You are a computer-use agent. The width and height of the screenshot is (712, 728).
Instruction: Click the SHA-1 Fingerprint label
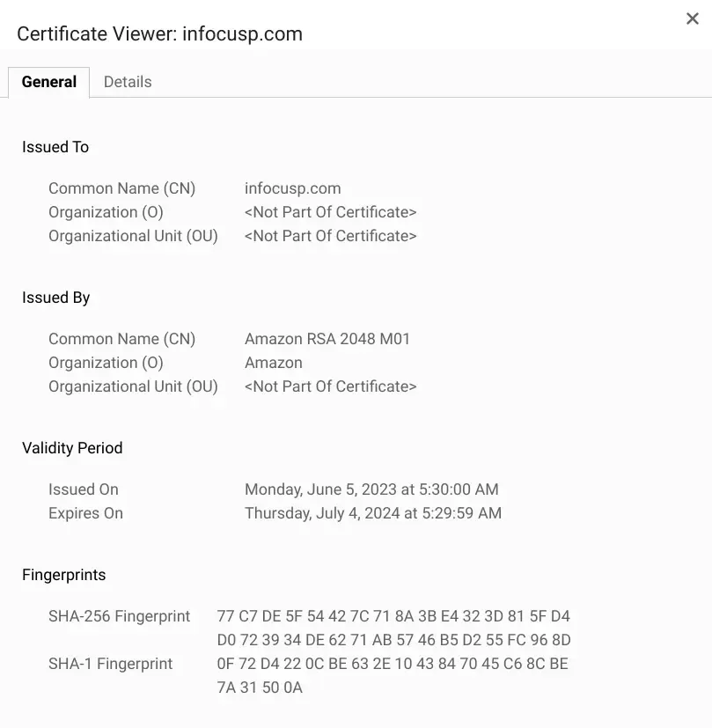pos(110,663)
